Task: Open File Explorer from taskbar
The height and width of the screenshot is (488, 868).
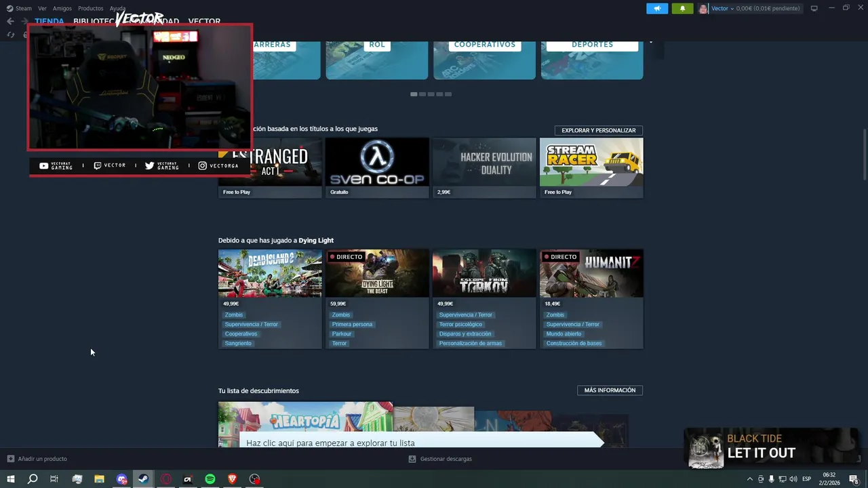Action: pyautogui.click(x=99, y=479)
